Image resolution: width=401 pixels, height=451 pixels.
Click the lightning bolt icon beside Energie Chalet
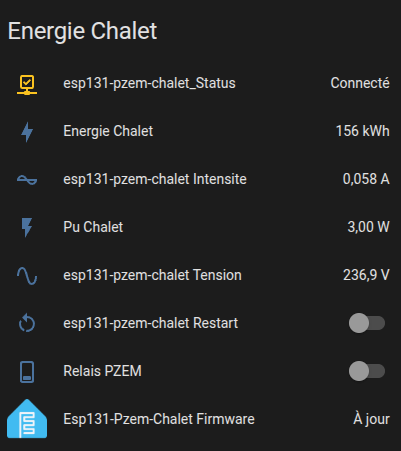point(27,132)
